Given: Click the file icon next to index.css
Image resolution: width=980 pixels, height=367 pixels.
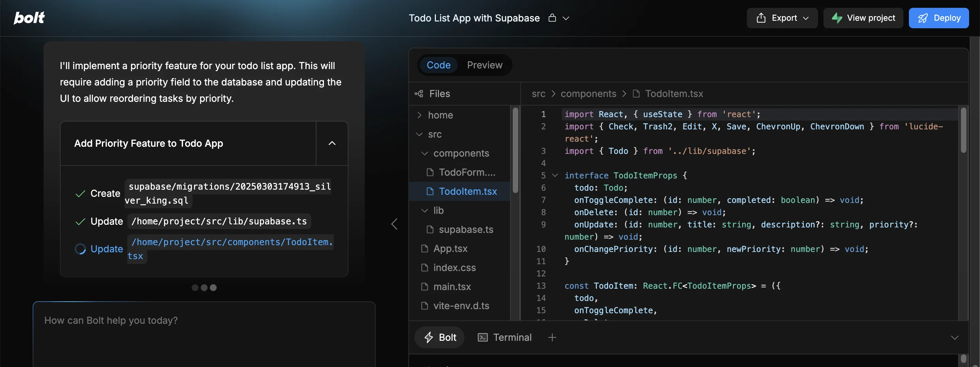Looking at the screenshot, I should point(425,267).
